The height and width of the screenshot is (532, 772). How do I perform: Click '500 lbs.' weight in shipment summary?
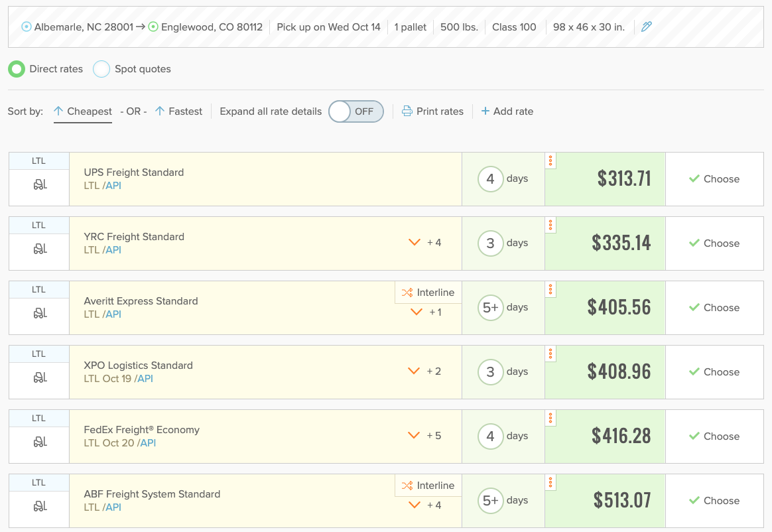[459, 27]
